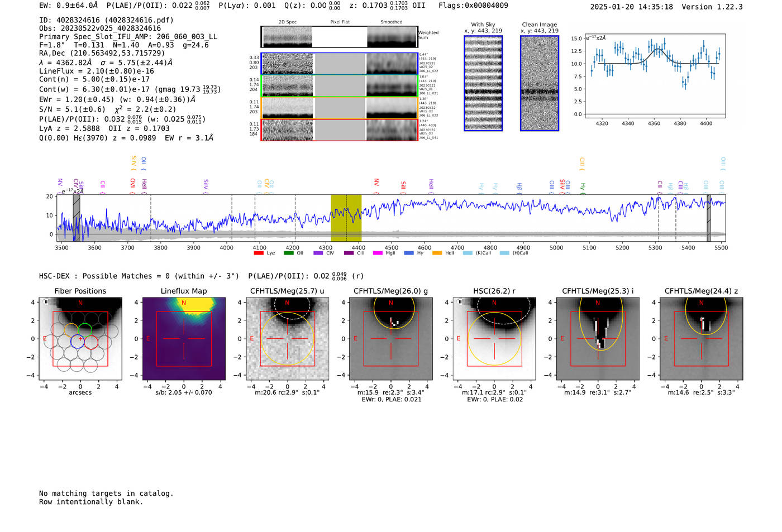This screenshot has height=532, width=782.
Task: View the CFHTLS/Meg(25.7) u-band image
Action: click(x=287, y=339)
